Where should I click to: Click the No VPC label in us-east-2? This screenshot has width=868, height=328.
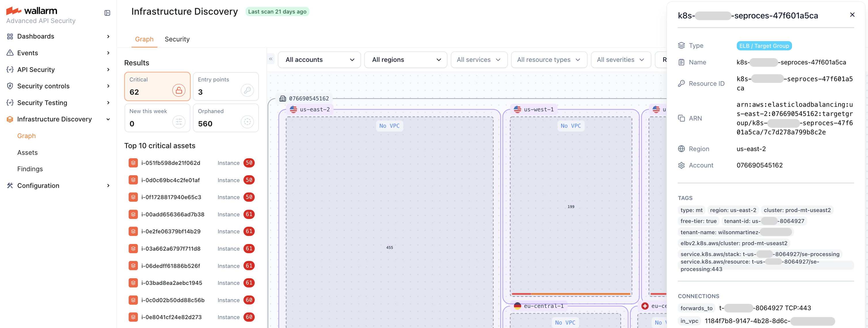pos(389,126)
